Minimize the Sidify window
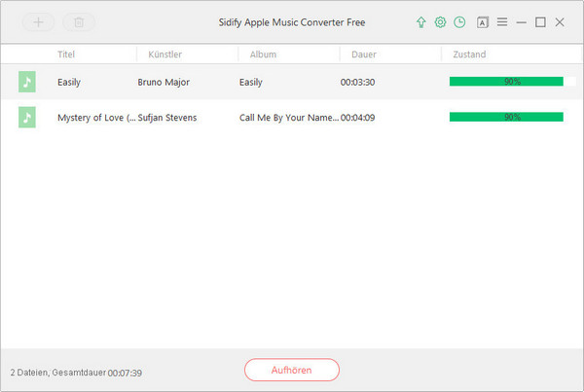584x392 pixels. pyautogui.click(x=522, y=22)
